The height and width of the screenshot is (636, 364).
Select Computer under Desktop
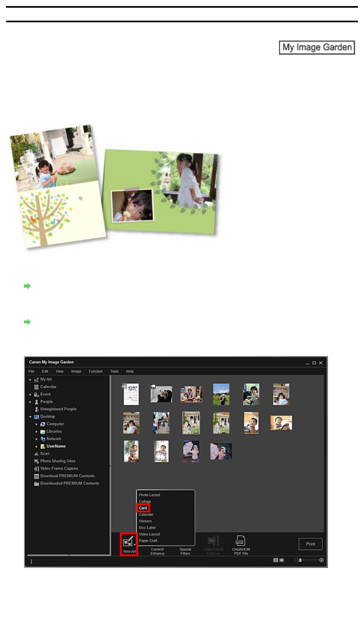[x=55, y=424]
